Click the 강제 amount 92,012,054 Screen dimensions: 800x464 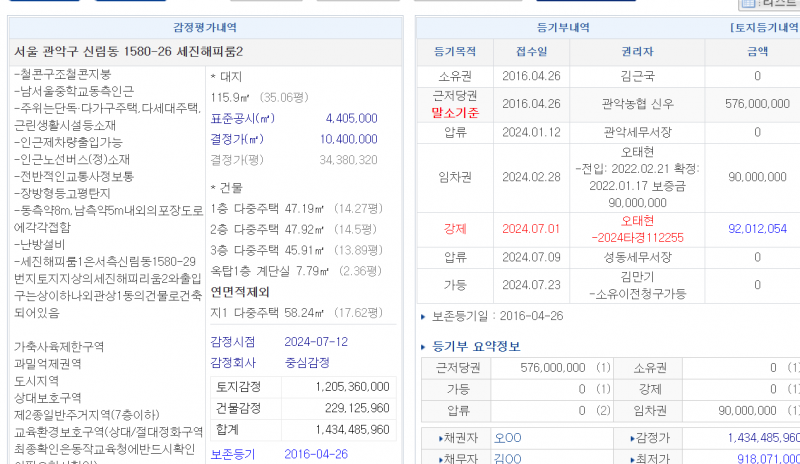757,229
